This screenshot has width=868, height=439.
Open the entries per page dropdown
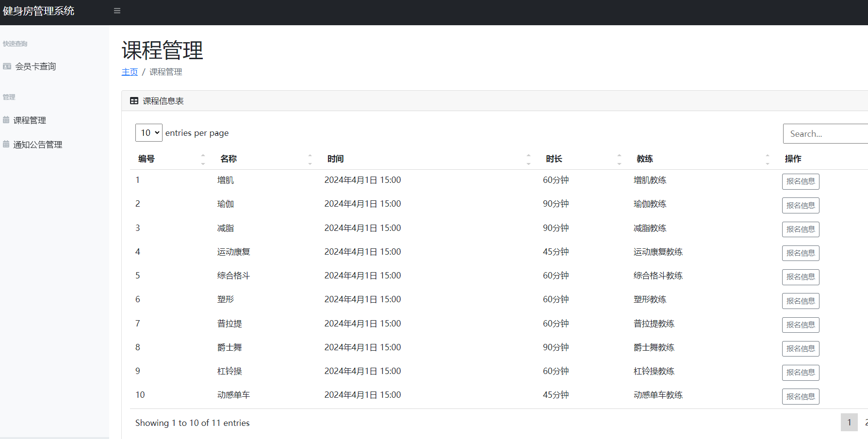point(149,133)
